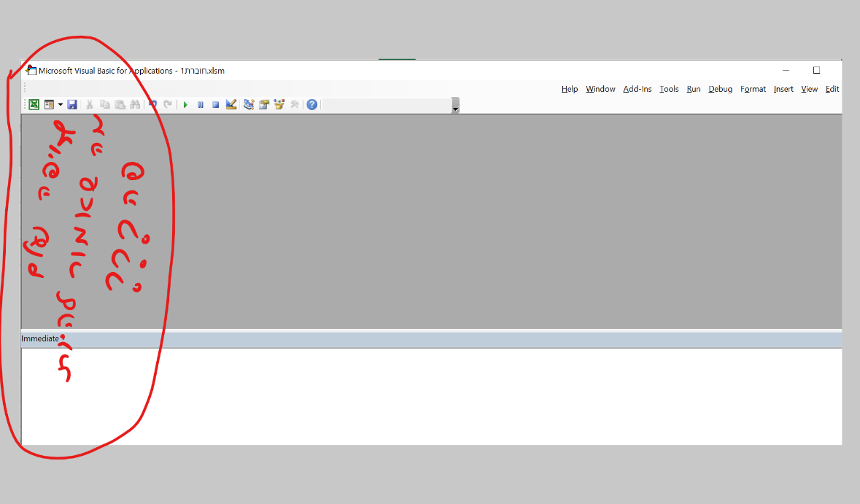Viewport: 860px width, 504px height.
Task: Toggle Design Mode icon
Action: point(231,104)
